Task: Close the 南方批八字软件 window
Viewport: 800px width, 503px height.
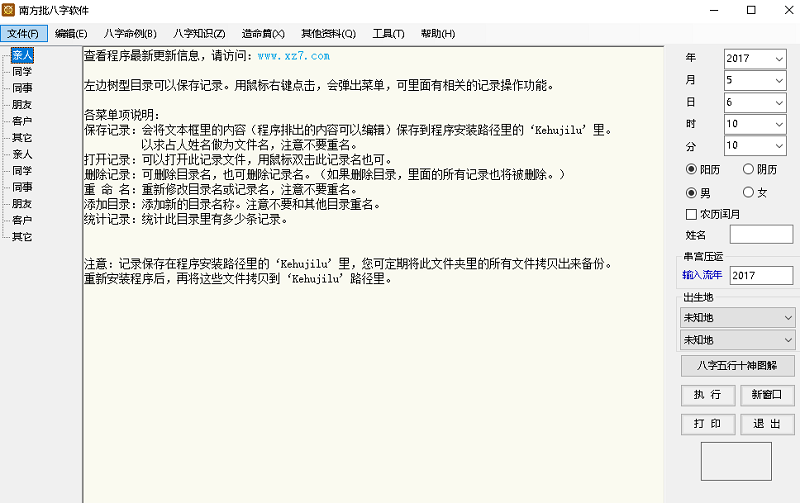Action: [788, 10]
